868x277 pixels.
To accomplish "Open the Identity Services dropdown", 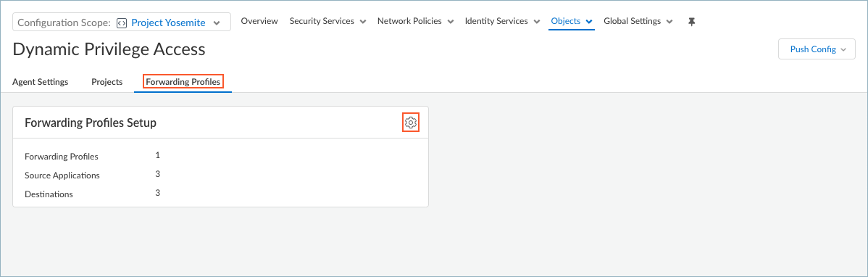I will click(502, 21).
